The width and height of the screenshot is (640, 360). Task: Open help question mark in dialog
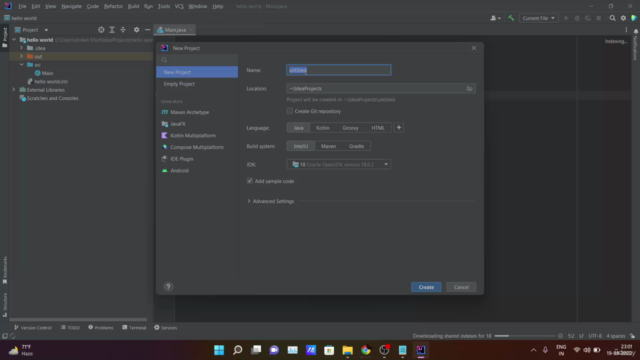point(168,287)
